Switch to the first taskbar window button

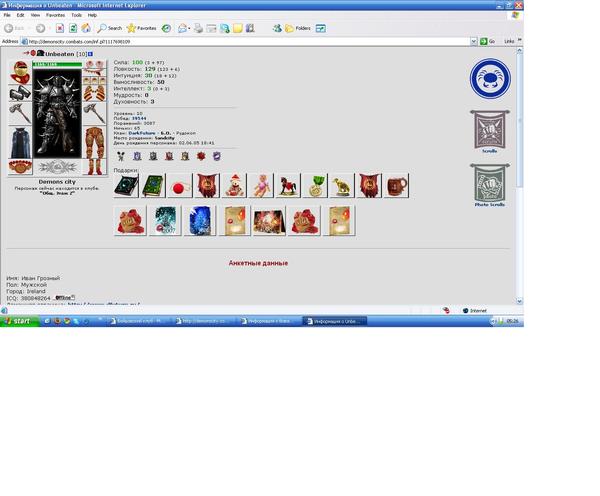coord(136,321)
